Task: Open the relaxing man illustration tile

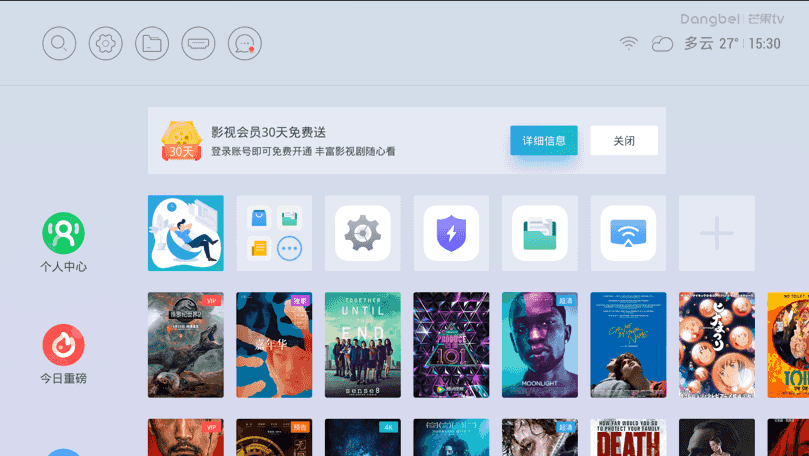Action: coord(186,233)
